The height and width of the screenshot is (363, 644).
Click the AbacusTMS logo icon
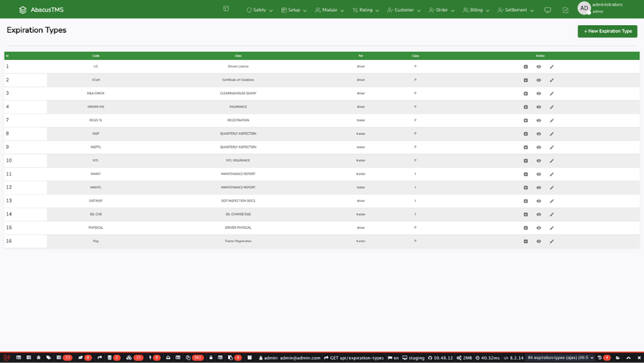23,10
